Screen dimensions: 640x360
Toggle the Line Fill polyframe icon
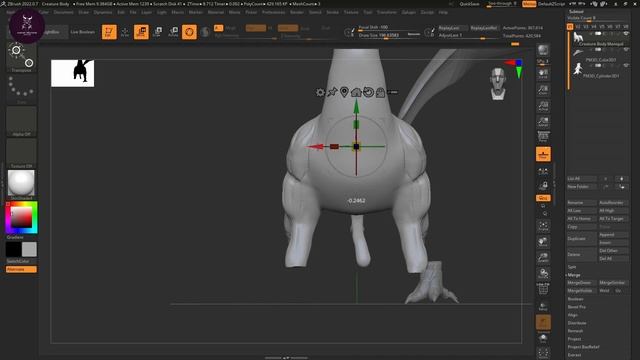[x=543, y=289]
